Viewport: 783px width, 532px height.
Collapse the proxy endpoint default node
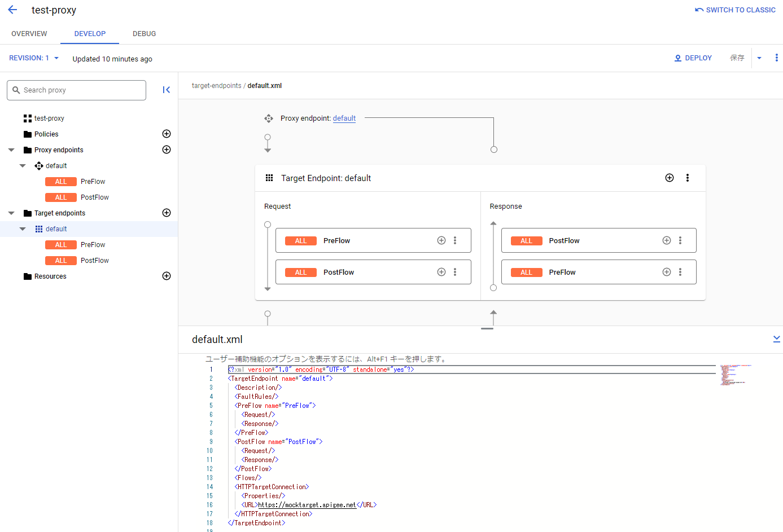23,166
